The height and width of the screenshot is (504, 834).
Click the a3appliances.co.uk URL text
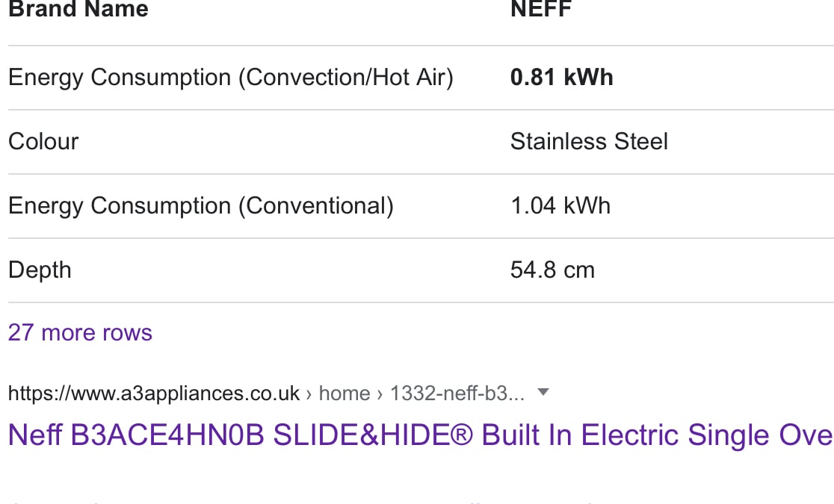tap(154, 393)
